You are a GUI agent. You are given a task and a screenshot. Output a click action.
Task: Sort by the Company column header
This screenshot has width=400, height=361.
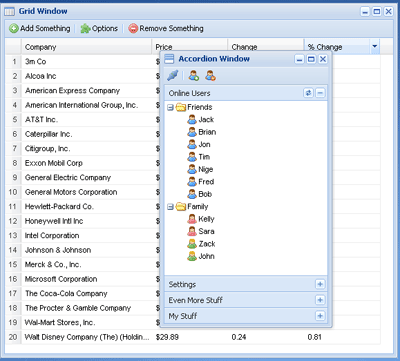(86, 47)
